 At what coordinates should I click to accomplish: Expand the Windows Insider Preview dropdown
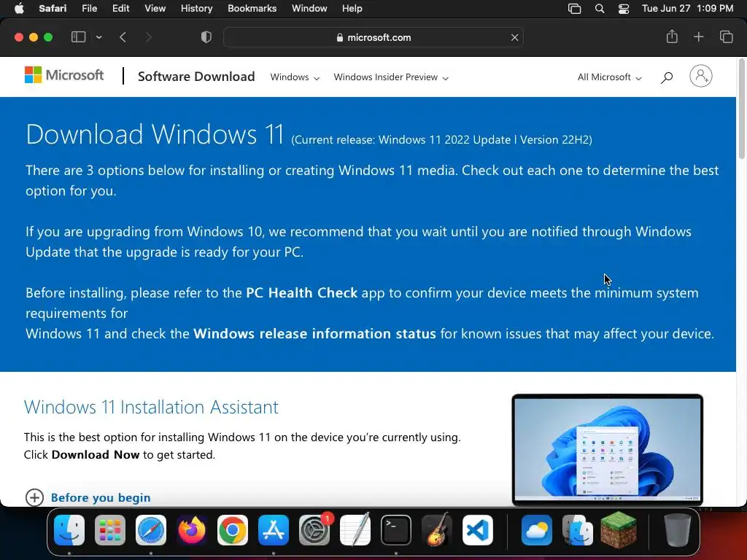(x=391, y=77)
